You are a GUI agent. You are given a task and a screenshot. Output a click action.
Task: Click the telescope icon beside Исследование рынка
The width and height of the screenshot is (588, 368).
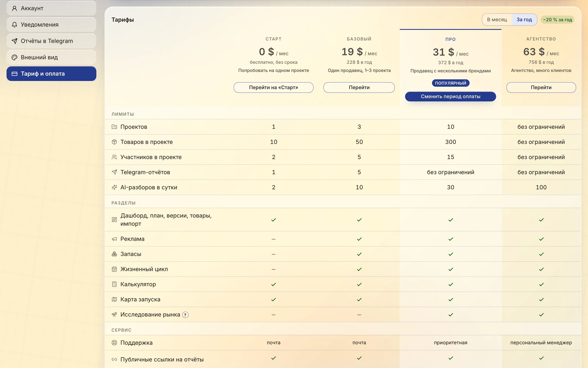point(114,314)
